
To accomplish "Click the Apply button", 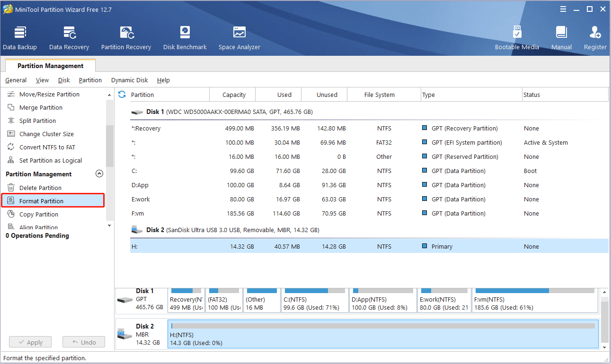I will (x=30, y=342).
